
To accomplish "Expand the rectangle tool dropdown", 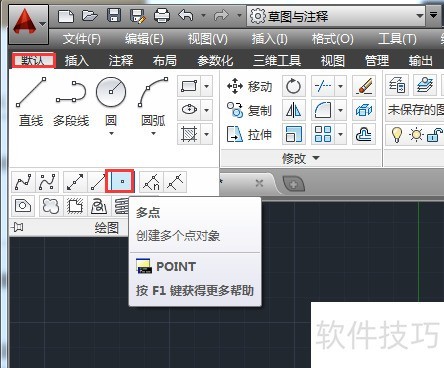I will tap(206, 86).
